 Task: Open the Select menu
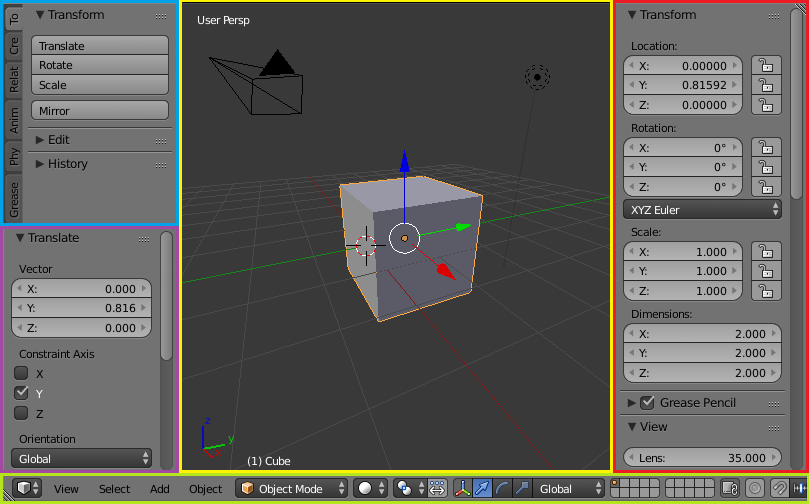click(115, 489)
